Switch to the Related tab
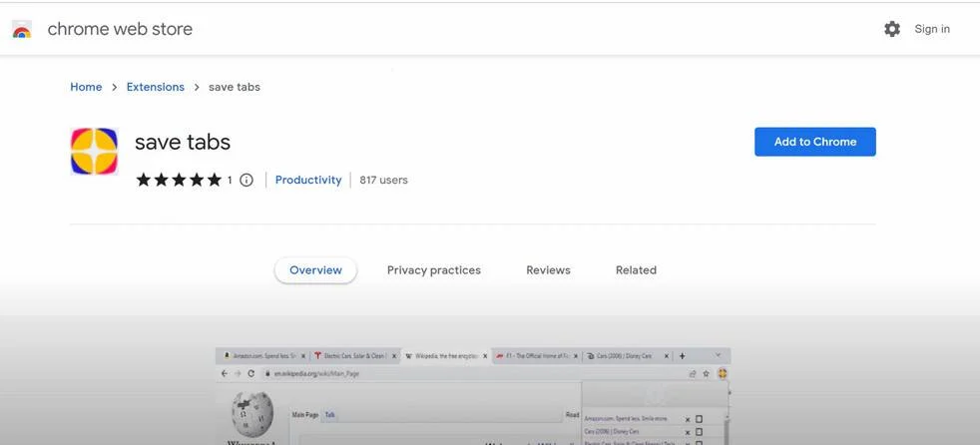 (x=636, y=270)
